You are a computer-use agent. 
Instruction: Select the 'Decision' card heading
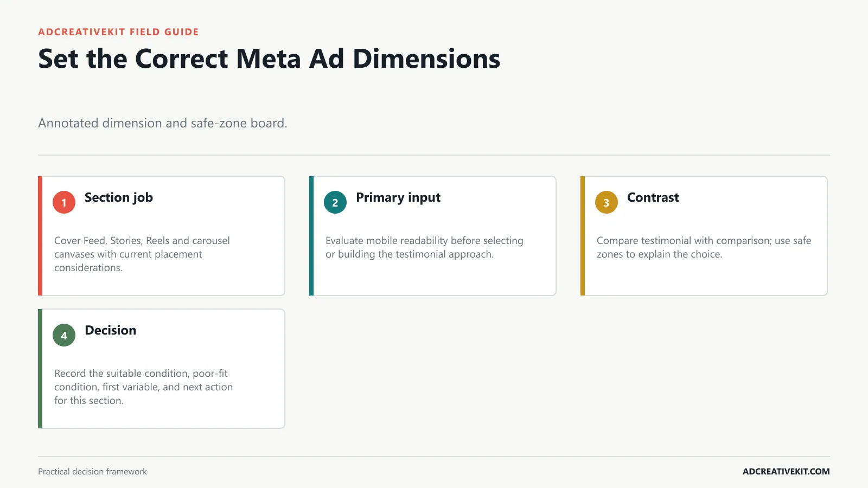111,330
